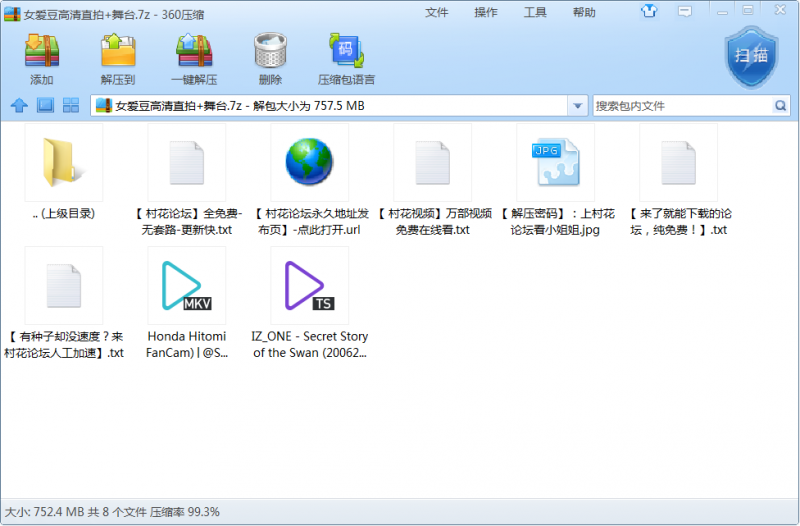Focus the 搜索包内文件 search field
The image size is (800, 526).
680,106
